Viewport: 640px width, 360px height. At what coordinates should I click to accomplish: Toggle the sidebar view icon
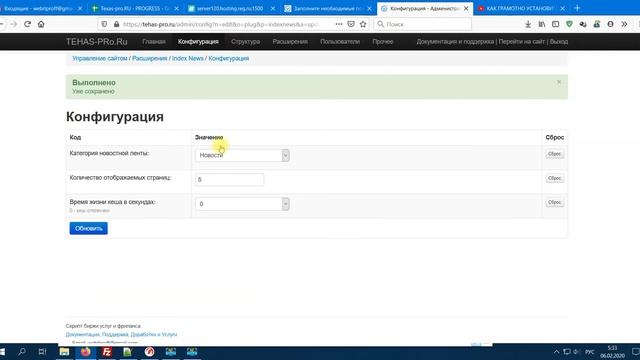tap(556, 24)
